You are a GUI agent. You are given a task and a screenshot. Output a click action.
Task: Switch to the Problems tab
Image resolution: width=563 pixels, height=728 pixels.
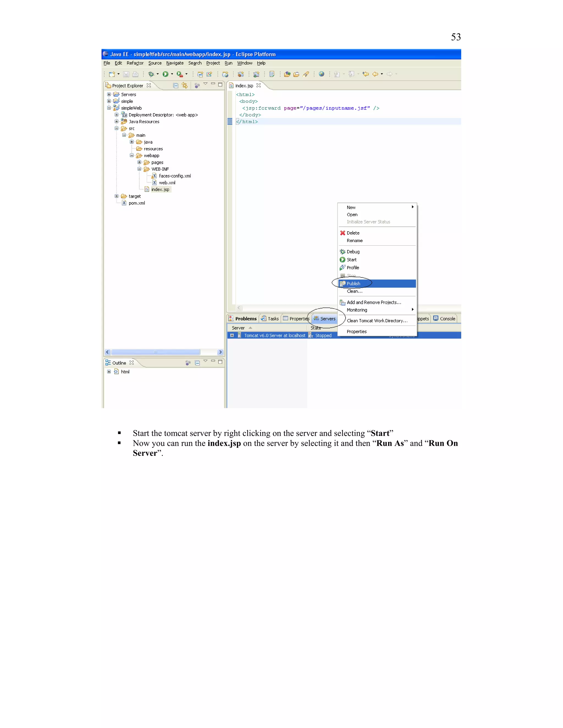point(243,319)
